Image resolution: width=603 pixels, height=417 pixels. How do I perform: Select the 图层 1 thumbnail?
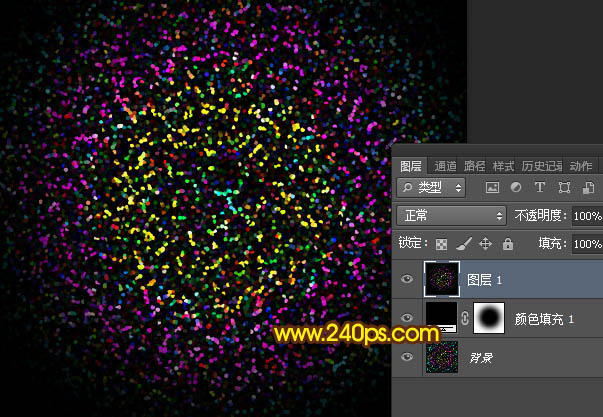tap(441, 279)
